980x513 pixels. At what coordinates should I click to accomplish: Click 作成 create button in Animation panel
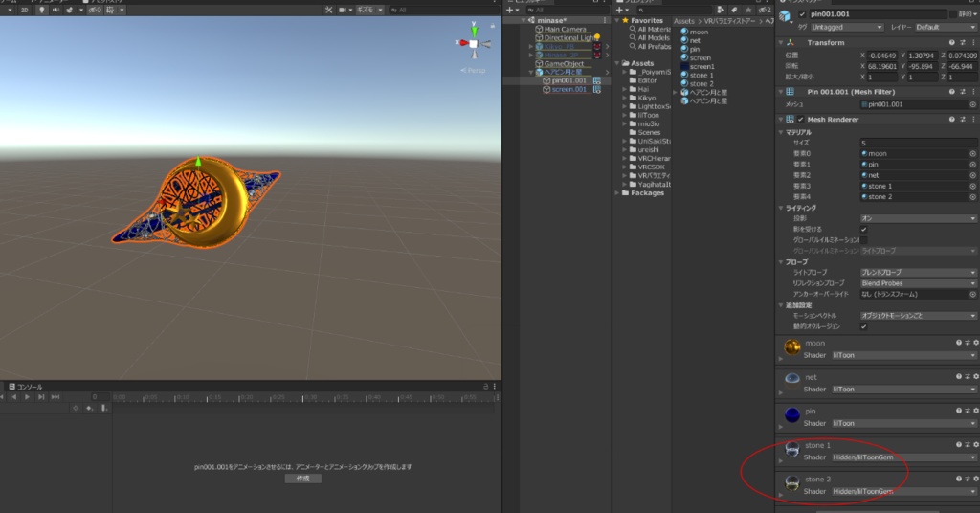pyautogui.click(x=303, y=479)
